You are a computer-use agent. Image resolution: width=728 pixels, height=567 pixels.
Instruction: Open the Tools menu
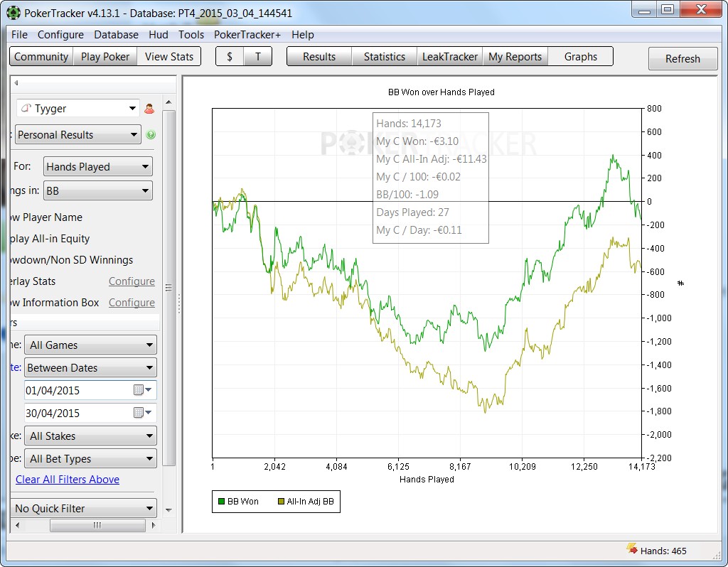[191, 35]
